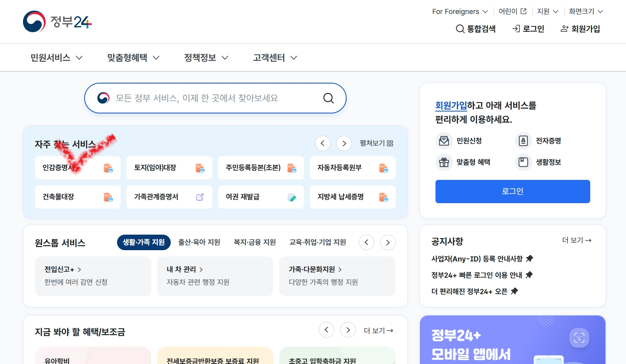The height and width of the screenshot is (364, 626).
Task: Click 여권 재발급 pencil icon
Action: 292,197
